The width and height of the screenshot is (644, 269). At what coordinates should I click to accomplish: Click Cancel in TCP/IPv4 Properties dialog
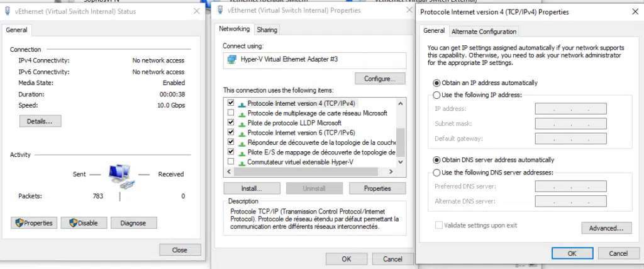[619, 253]
